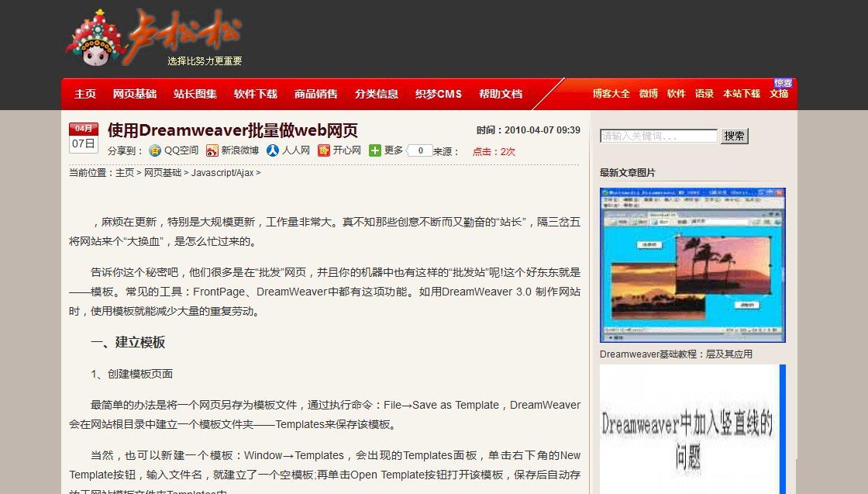Click the 最新文章图片 sidebar heading

tap(627, 173)
